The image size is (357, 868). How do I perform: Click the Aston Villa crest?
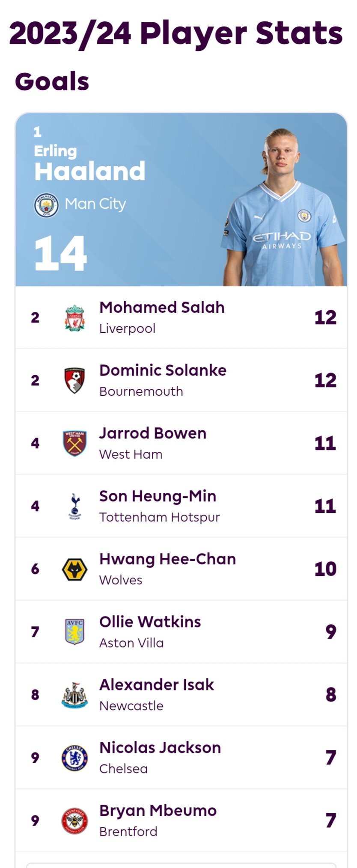coord(74,632)
